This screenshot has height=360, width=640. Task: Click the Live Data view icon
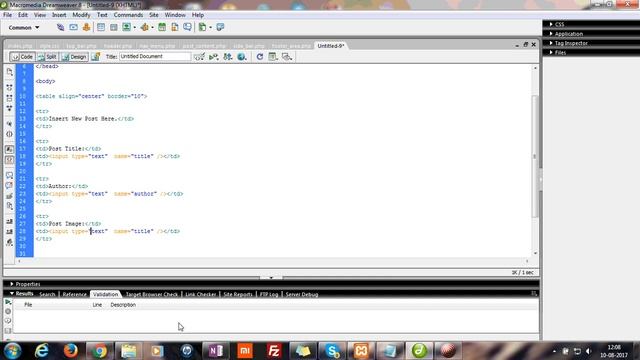(x=96, y=57)
